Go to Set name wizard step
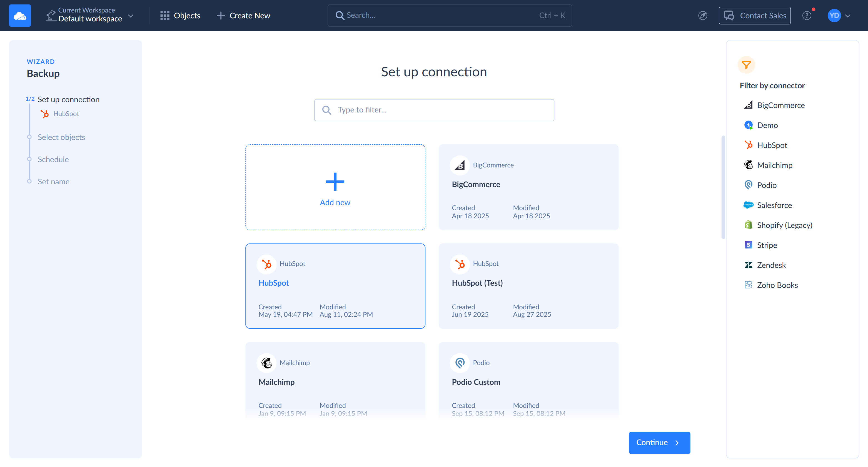 pos(54,182)
